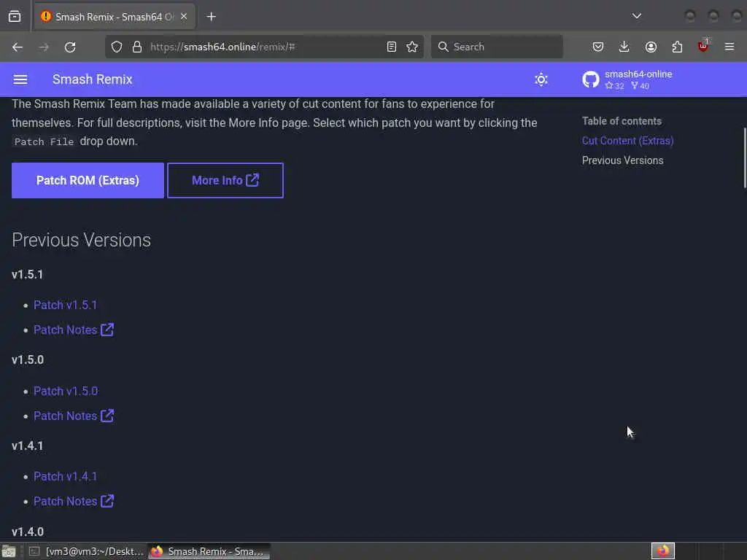This screenshot has width=747, height=560.
Task: Go back with browser back arrow
Action: pos(18,47)
